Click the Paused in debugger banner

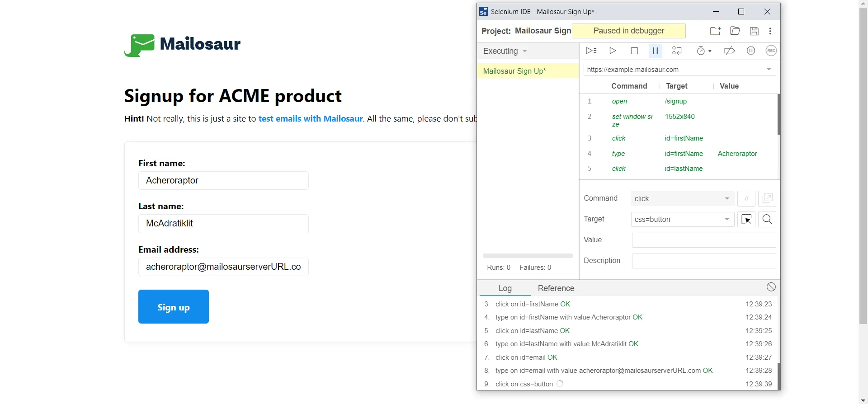pyautogui.click(x=629, y=31)
